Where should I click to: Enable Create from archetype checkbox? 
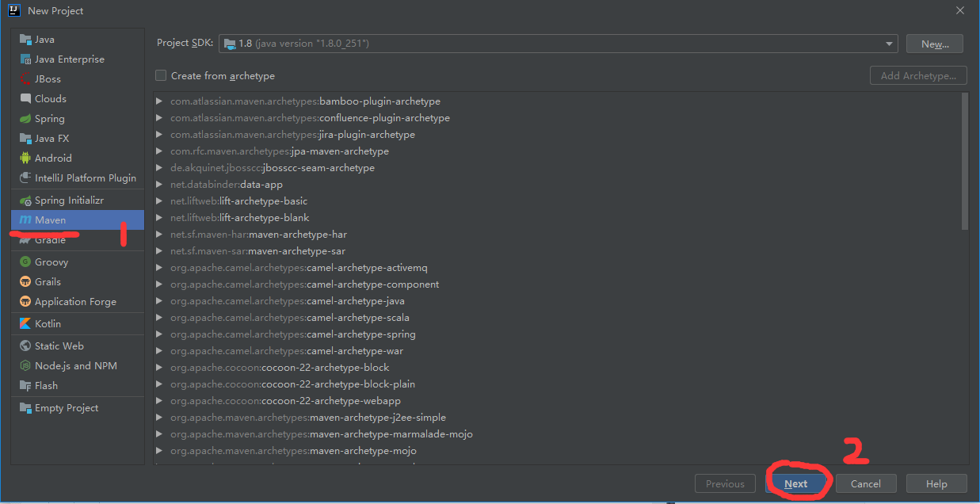pyautogui.click(x=161, y=75)
